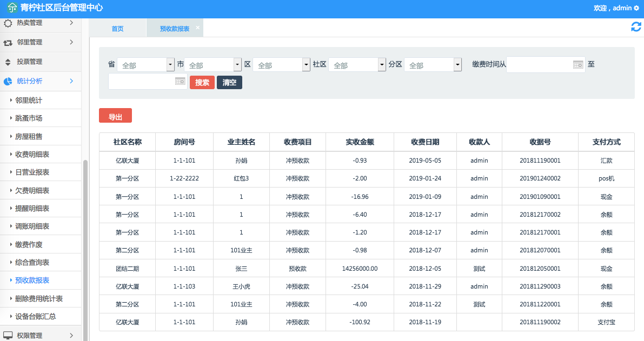Click the refresh icon at top right
The width and height of the screenshot is (644, 341).
click(636, 26)
